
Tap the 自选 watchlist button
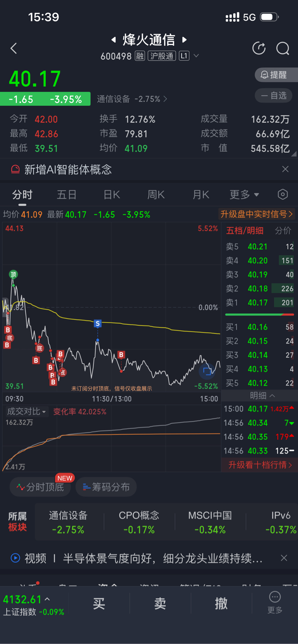click(x=274, y=96)
